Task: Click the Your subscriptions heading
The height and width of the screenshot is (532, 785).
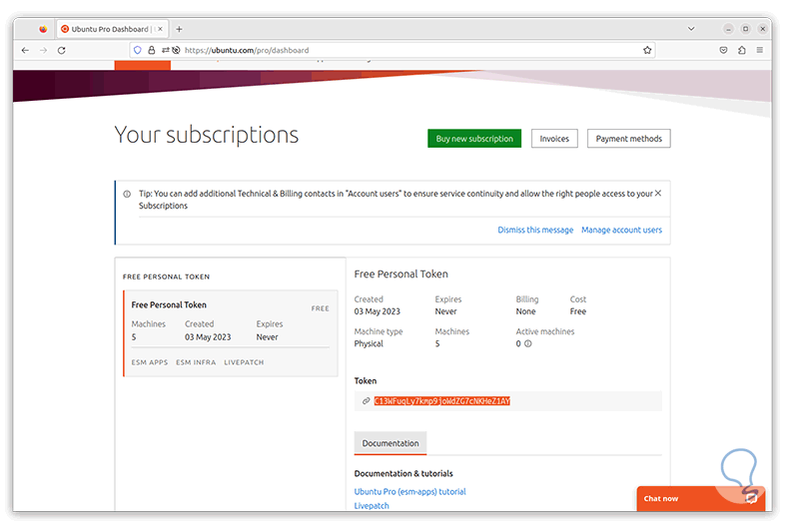Action: (x=207, y=135)
